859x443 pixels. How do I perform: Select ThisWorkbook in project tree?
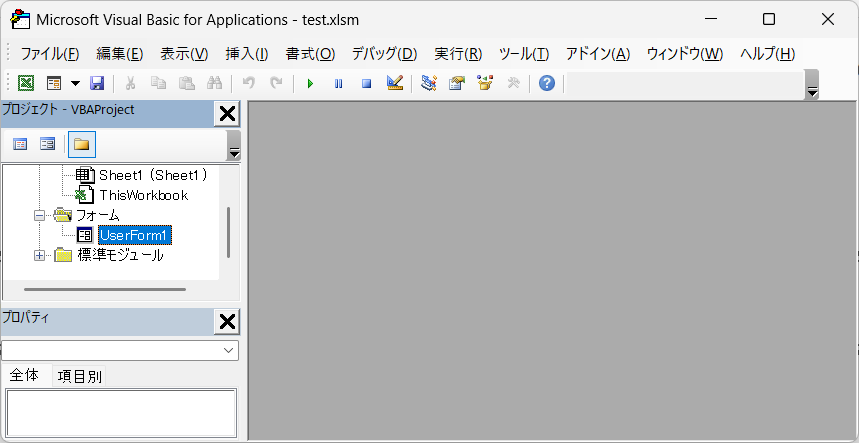[x=144, y=195]
